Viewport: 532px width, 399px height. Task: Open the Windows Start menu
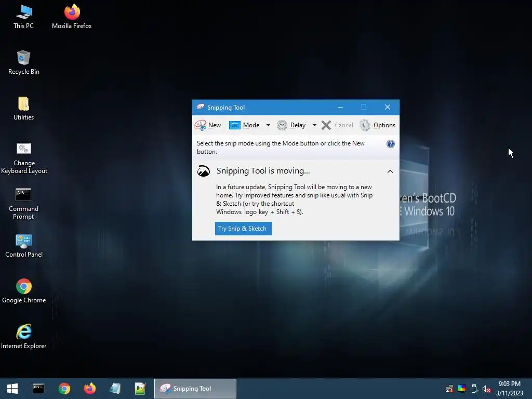pos(12,389)
